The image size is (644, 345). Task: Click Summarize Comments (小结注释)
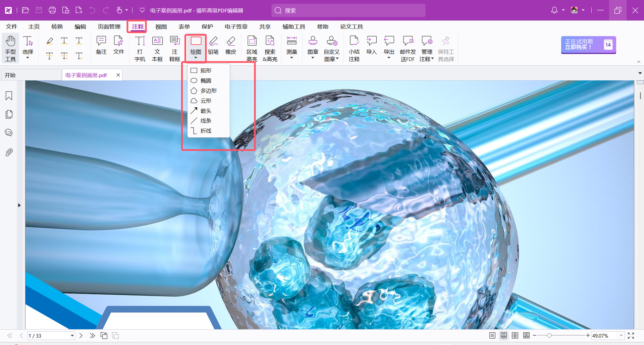click(x=354, y=48)
